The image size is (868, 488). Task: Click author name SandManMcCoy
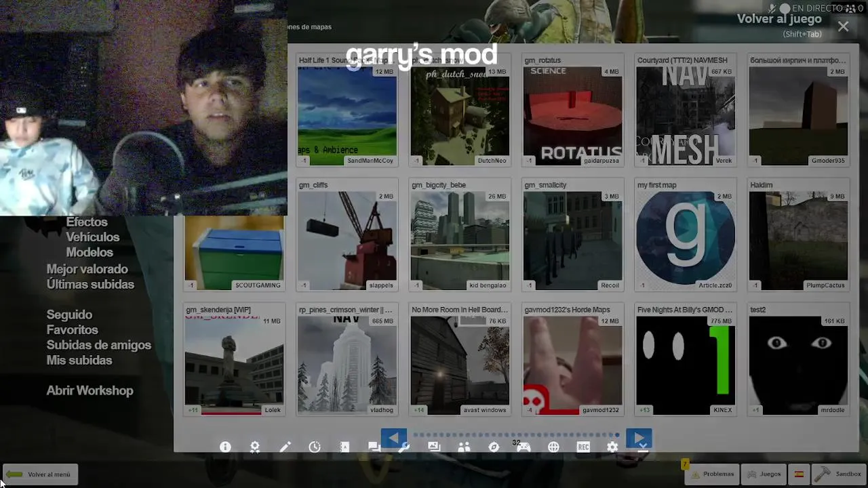point(370,161)
